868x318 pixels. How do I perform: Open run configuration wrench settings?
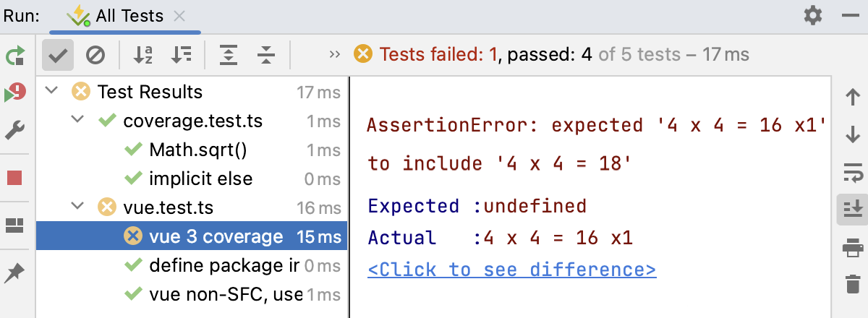tap(15, 130)
